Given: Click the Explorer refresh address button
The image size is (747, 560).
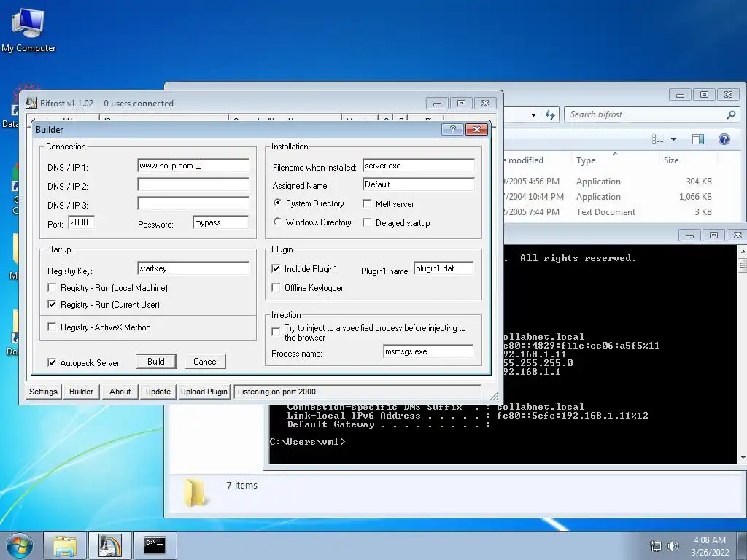Looking at the screenshot, I should [x=550, y=114].
